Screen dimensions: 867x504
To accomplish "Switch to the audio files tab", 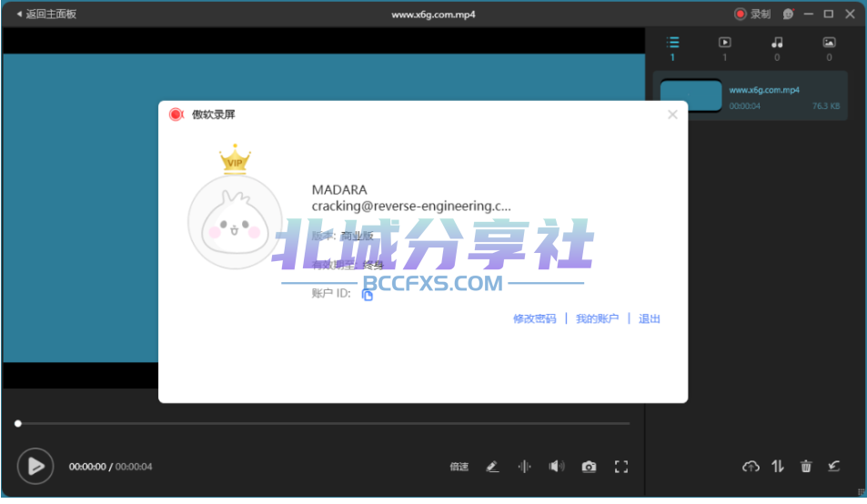I will click(777, 48).
